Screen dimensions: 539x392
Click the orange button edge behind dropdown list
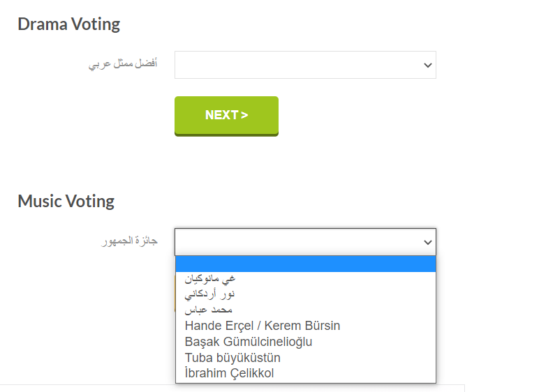coord(173,293)
